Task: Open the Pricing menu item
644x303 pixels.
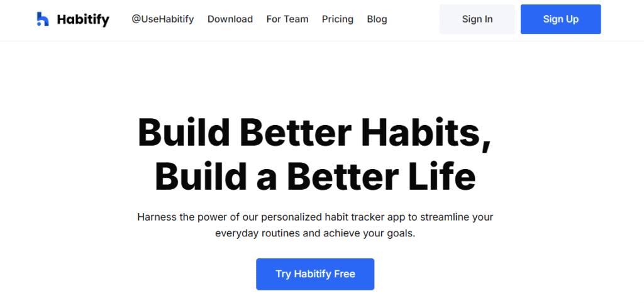Action: pos(338,19)
